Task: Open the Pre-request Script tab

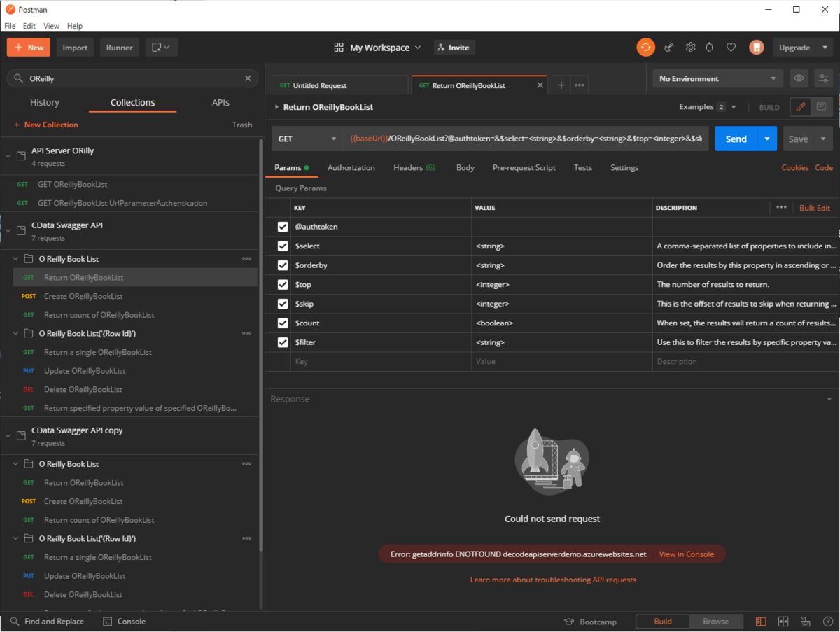Action: pos(524,167)
